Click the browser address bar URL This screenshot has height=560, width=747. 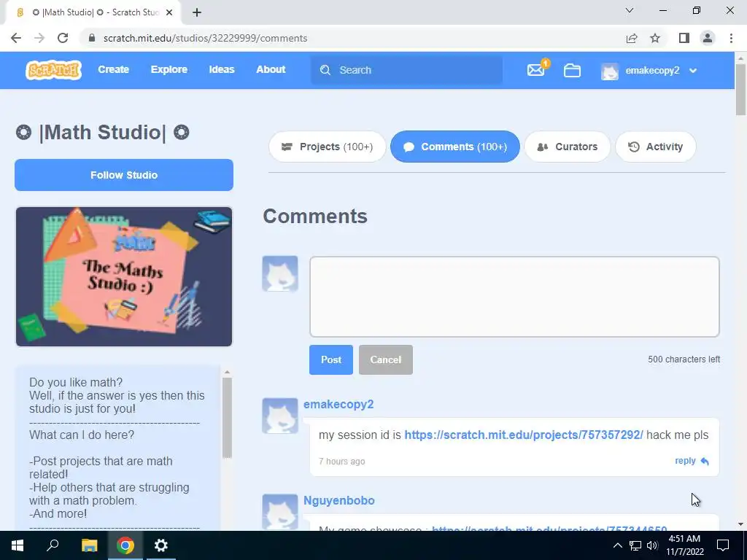pyautogui.click(x=205, y=38)
